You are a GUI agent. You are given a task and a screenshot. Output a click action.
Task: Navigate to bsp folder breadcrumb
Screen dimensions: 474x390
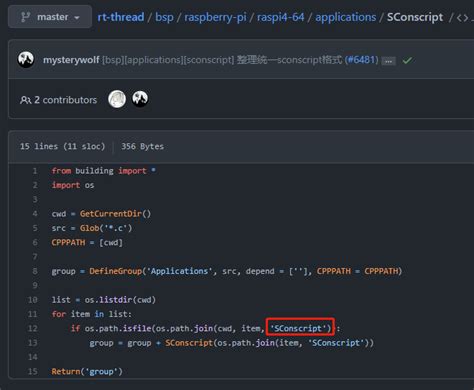click(x=164, y=17)
